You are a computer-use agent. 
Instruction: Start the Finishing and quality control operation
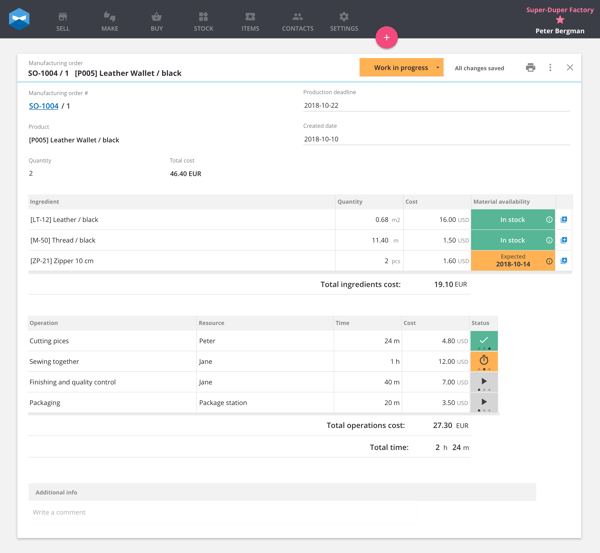pyautogui.click(x=484, y=382)
